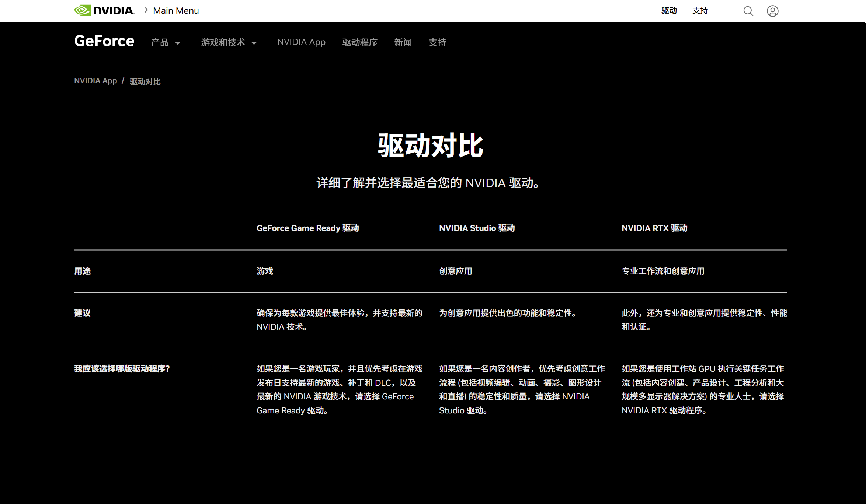Screen dimensions: 866x504
Task: Expand the 产品 dropdown menu
Action: [x=166, y=43]
